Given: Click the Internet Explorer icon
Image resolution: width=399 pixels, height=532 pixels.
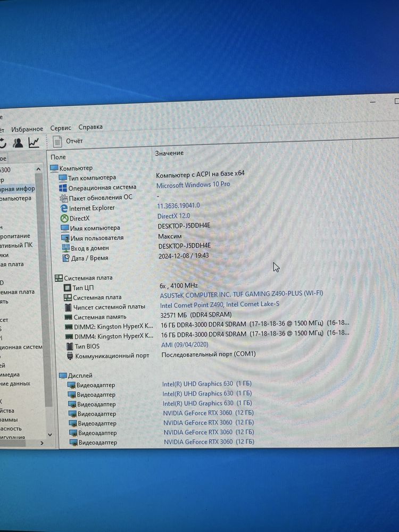Looking at the screenshot, I should 64,209.
